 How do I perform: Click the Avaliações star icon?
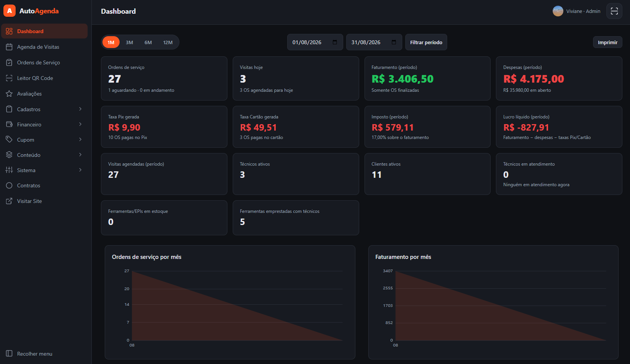point(9,94)
